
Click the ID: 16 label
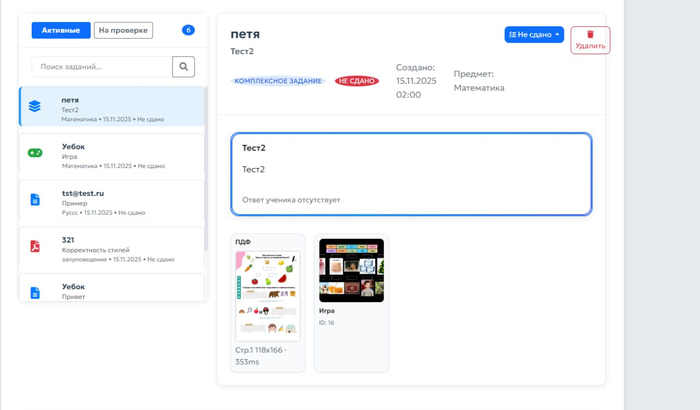327,322
